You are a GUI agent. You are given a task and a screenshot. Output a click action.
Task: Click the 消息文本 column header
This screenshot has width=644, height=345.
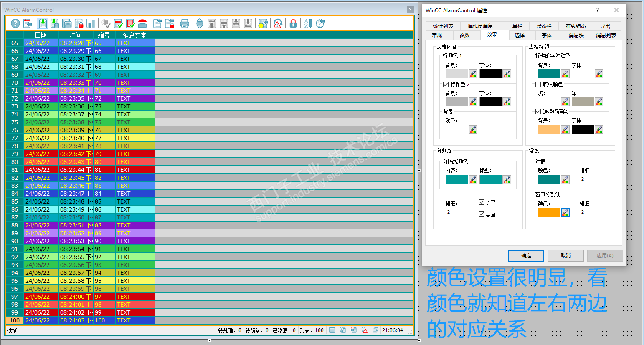tap(135, 35)
